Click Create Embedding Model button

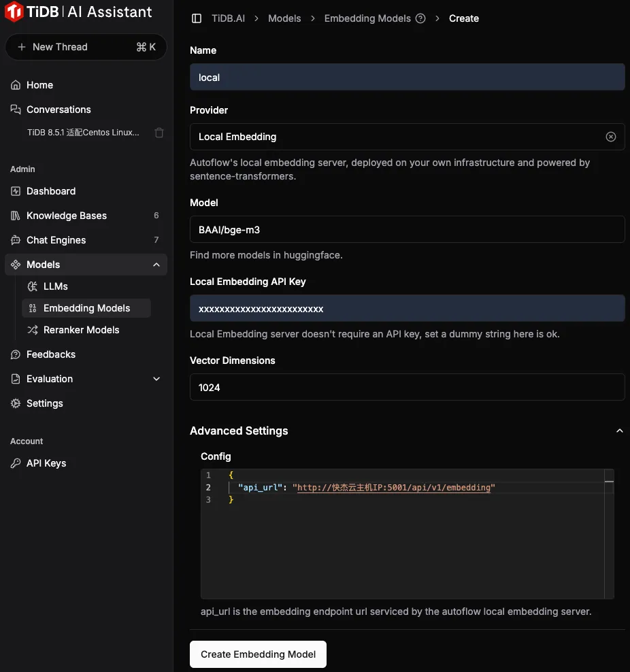tap(258, 654)
